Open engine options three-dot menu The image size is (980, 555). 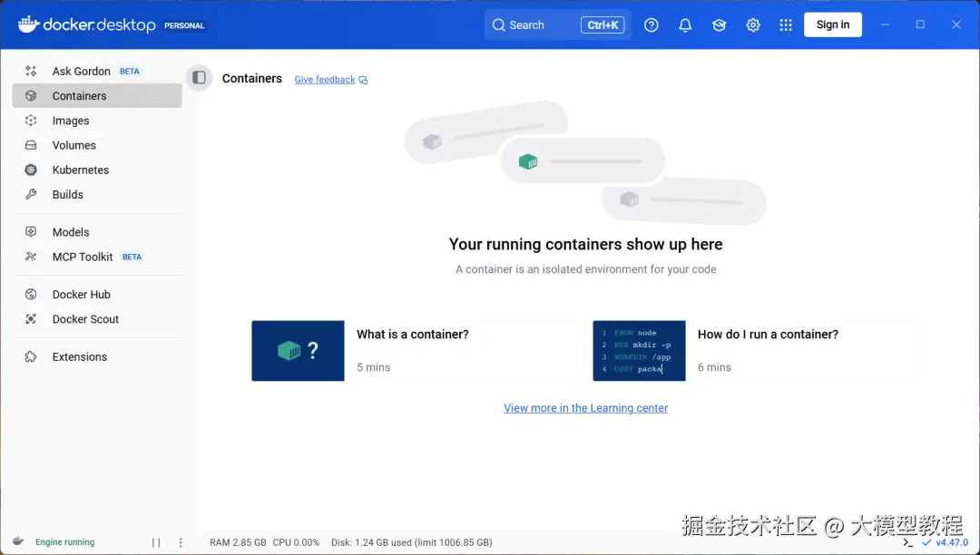[181, 542]
